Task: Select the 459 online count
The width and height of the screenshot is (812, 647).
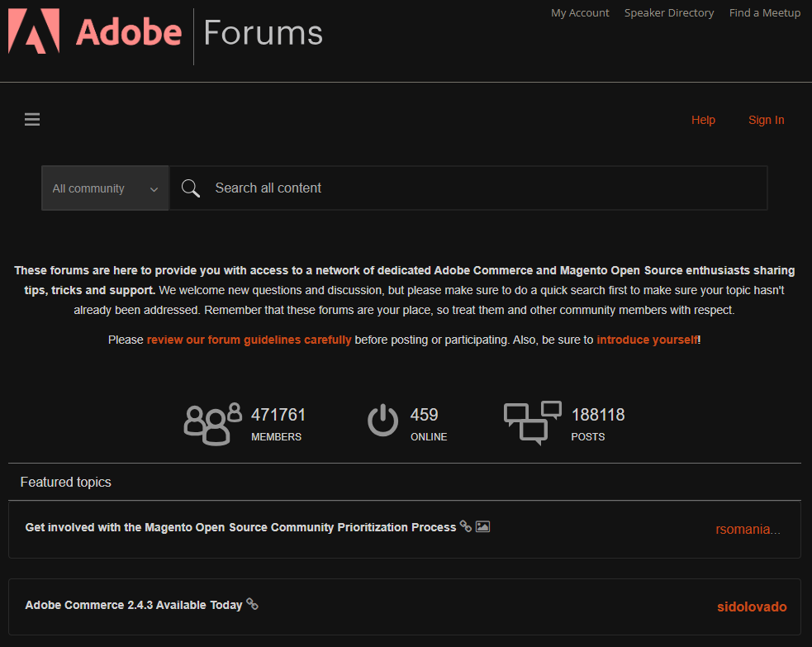Action: tap(424, 415)
